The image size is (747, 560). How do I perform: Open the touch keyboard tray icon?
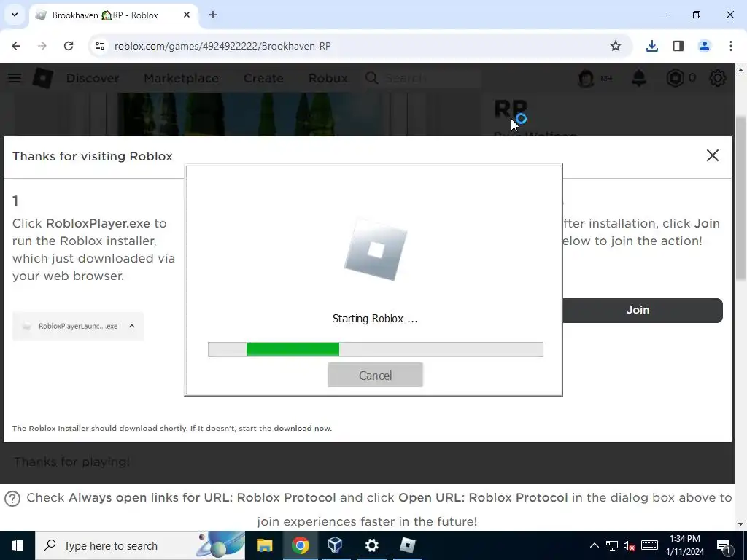(649, 545)
